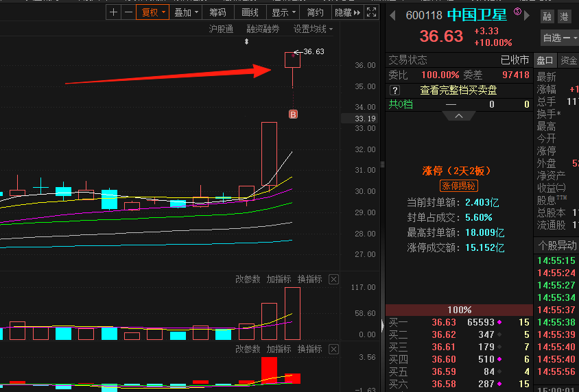Click the 33.19 price axis marker
579x392 pixels.
tap(360, 119)
